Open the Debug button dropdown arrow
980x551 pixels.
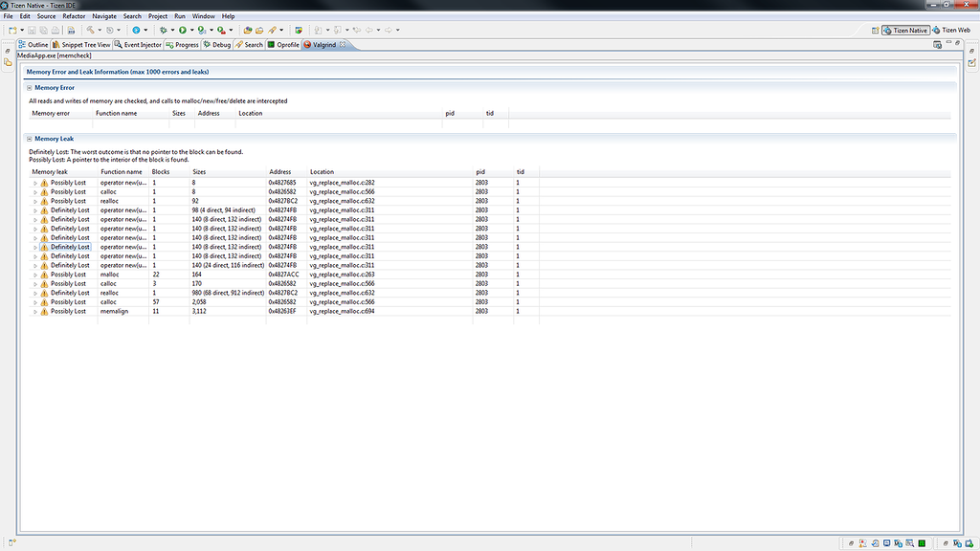pyautogui.click(x=172, y=30)
